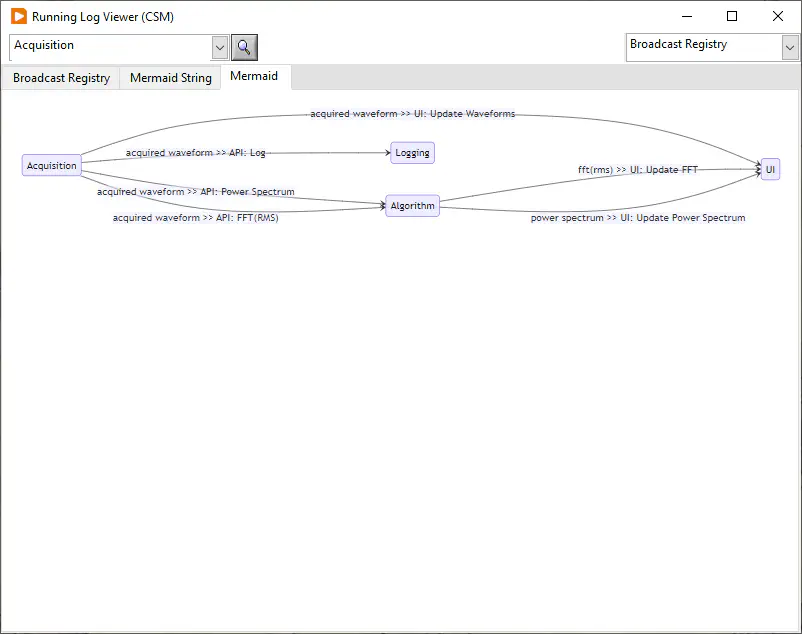Click 'acquired waveform >> API: FFT(RMS)' label
The height and width of the screenshot is (634, 802).
coord(195,218)
